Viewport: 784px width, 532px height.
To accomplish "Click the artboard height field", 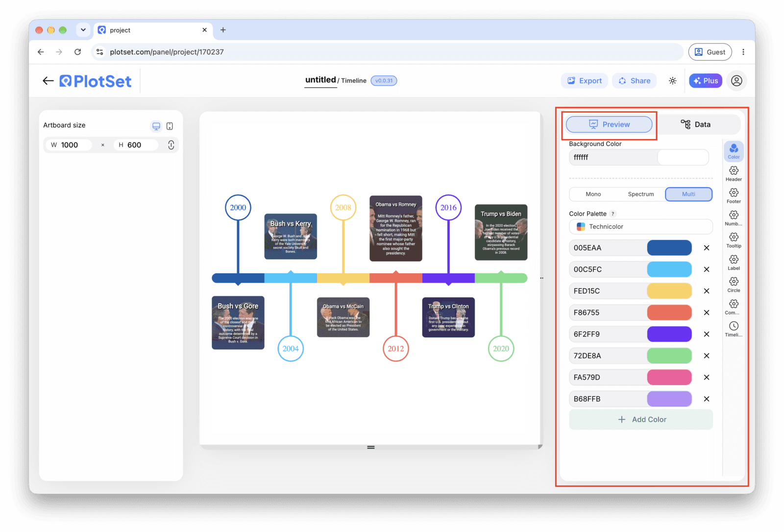I will tap(136, 145).
